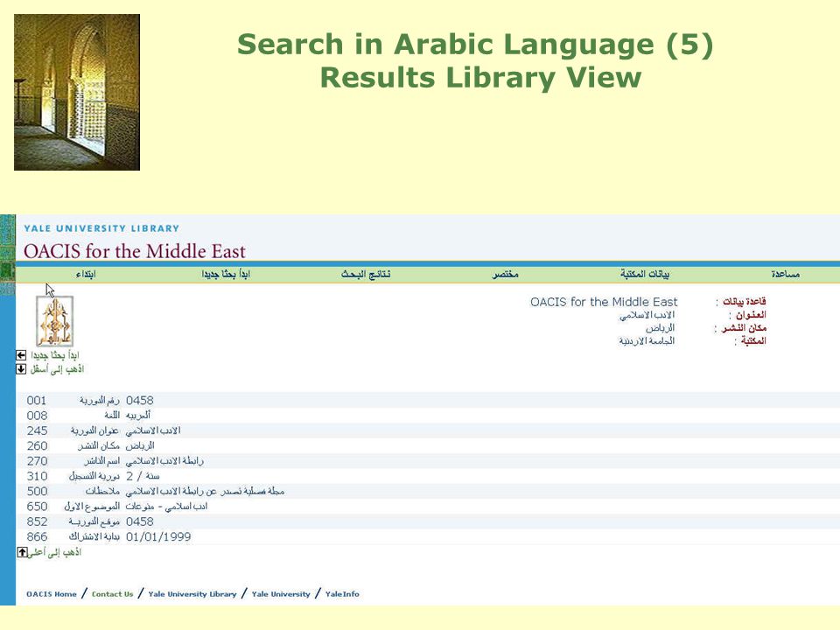Open ابدأ بحثا جديدا in the green navigation bar
This screenshot has height=630, width=840.
[x=226, y=274]
